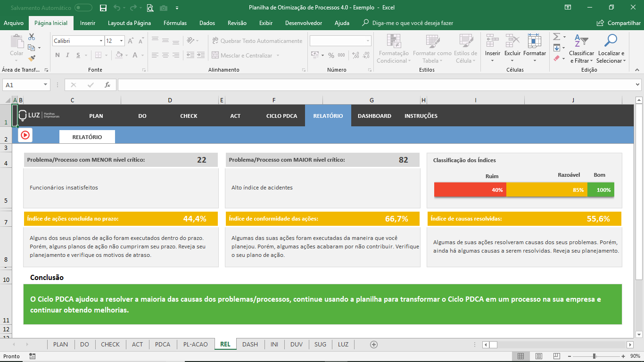
Task: Click the fx insert function button
Action: coord(107,85)
